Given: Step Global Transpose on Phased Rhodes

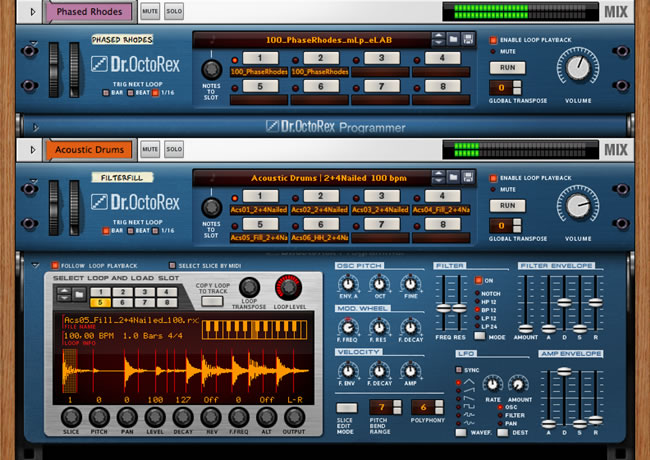Looking at the screenshot, I should point(517,87).
